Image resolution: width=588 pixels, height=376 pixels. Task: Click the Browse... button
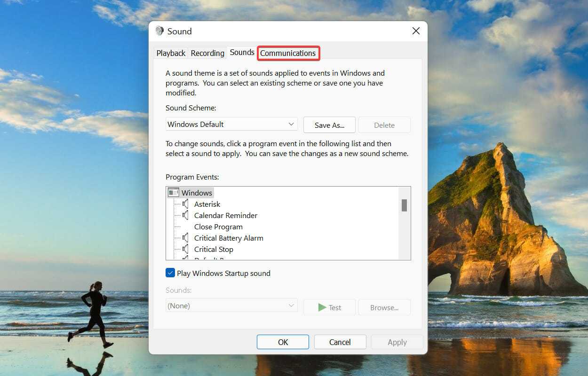click(x=384, y=307)
